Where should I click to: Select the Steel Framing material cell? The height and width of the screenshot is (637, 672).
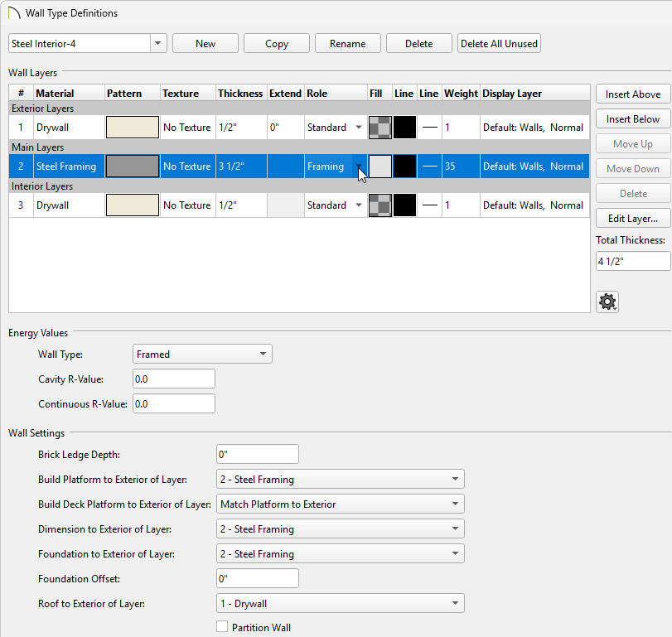click(69, 166)
